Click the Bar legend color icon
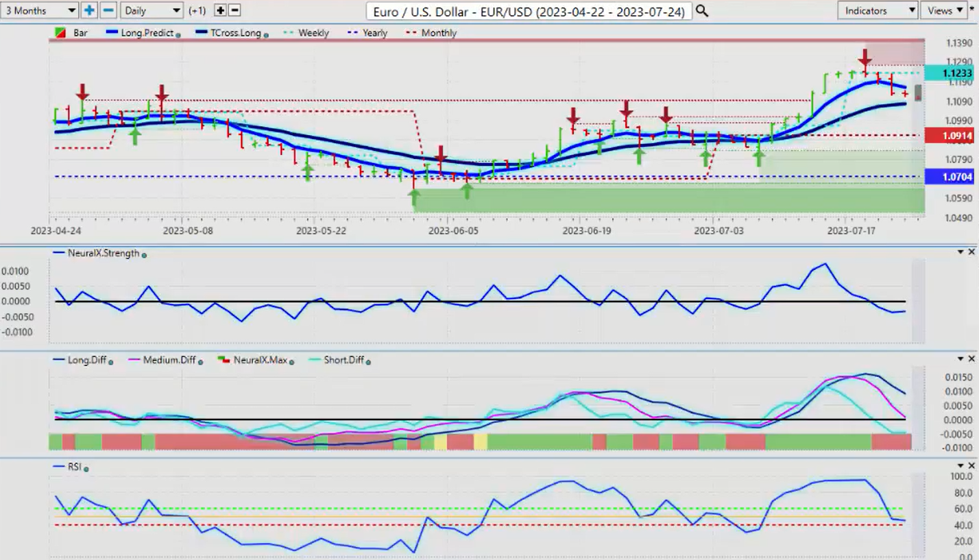This screenshot has height=560, width=979. pyautogui.click(x=59, y=33)
